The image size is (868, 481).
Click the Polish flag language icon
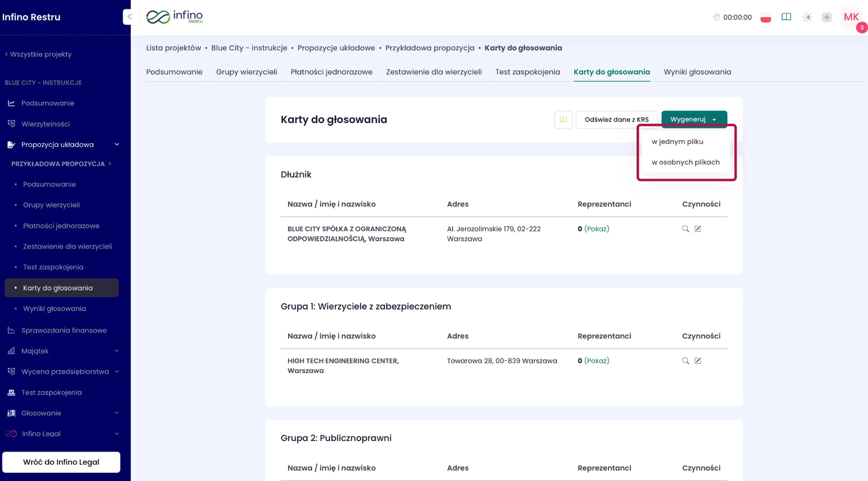point(765,17)
